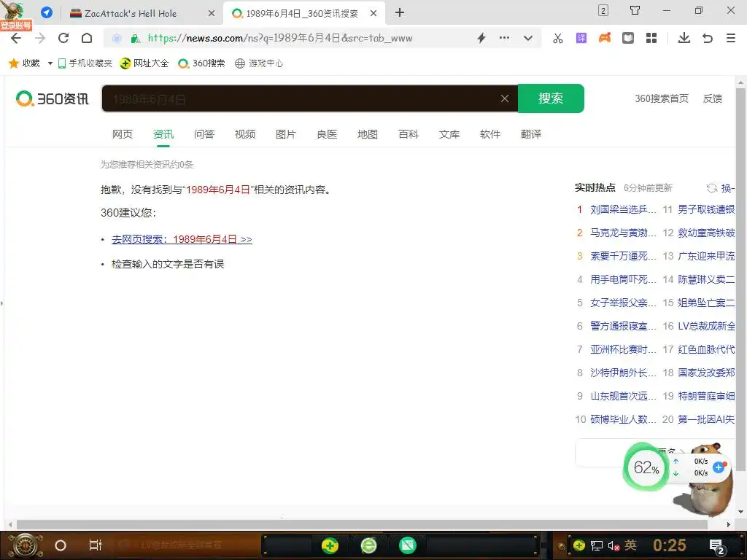The image size is (747, 560).
Task: Click the skin shirt icon in the title bar
Action: click(x=635, y=10)
